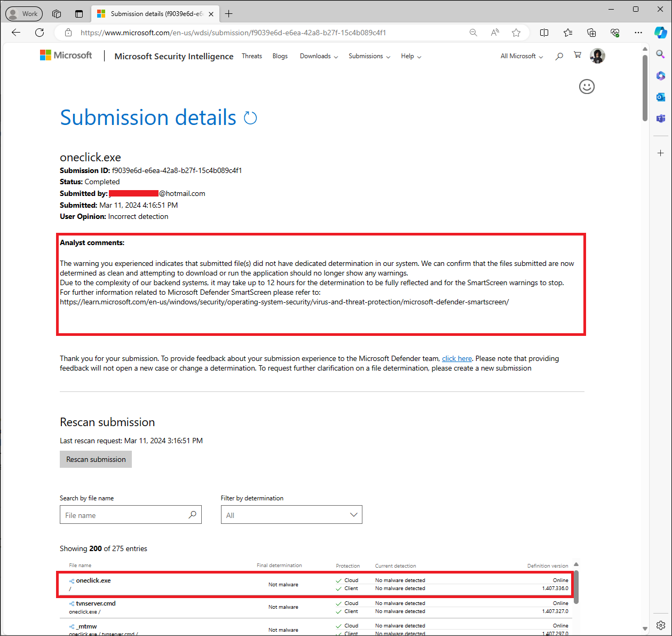Open the Filter by determination dropdown

pos(291,515)
